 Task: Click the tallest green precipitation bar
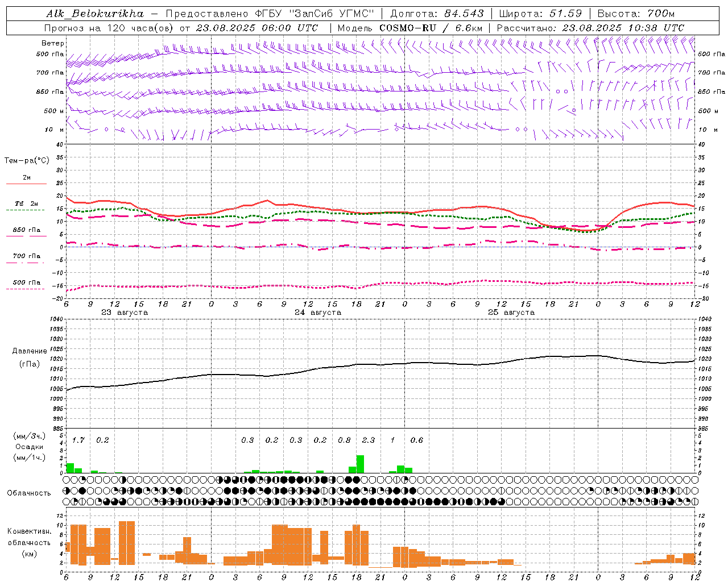coord(360,464)
